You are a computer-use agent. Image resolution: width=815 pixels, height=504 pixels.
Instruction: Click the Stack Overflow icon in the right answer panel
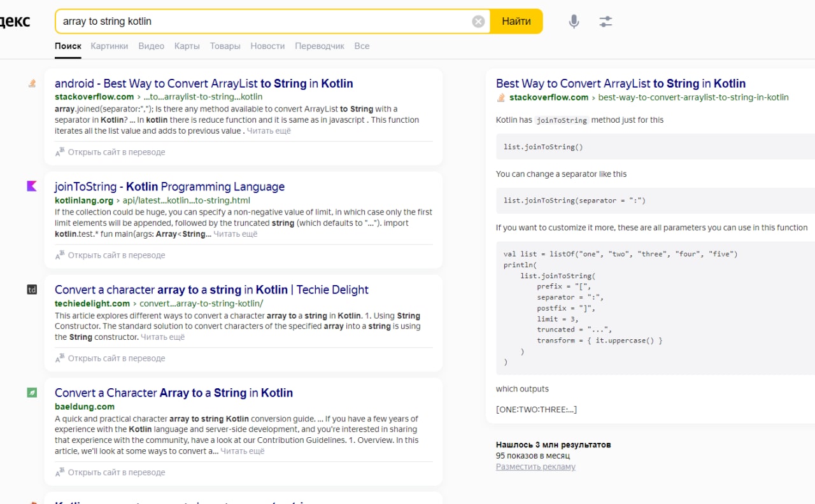coord(501,97)
